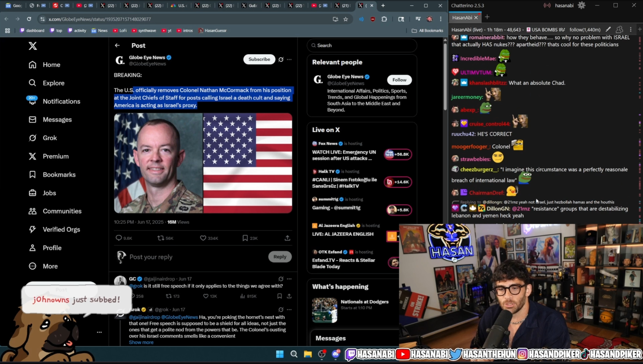Click the Grok icon next to Subscribe
The width and height of the screenshot is (643, 364).
pos(281,59)
